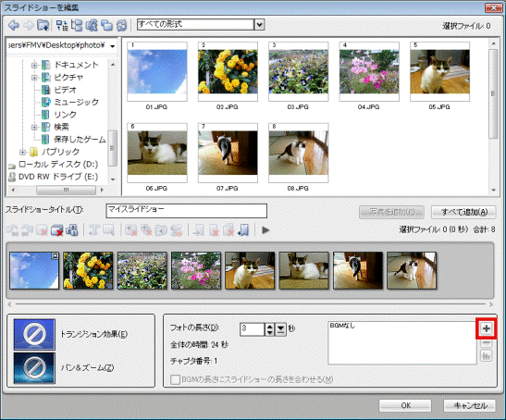Open the すべての形式 format dropdown
The height and width of the screenshot is (420, 506).
click(259, 25)
